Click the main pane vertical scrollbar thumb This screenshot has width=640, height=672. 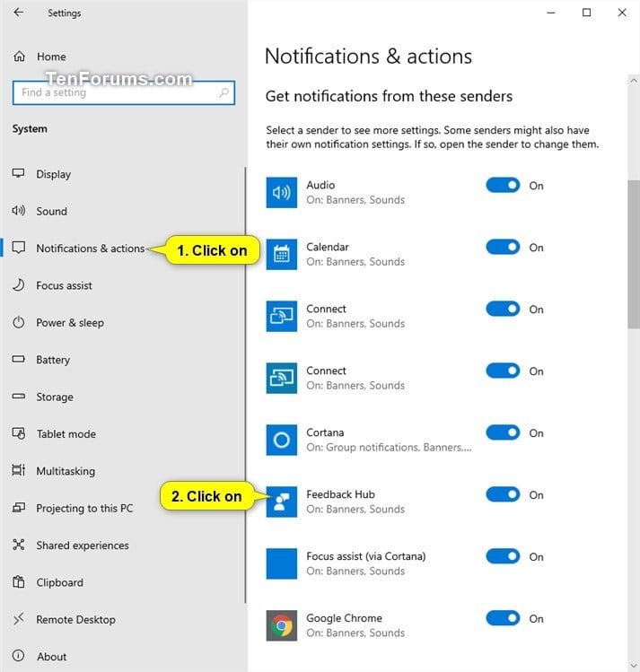634,255
